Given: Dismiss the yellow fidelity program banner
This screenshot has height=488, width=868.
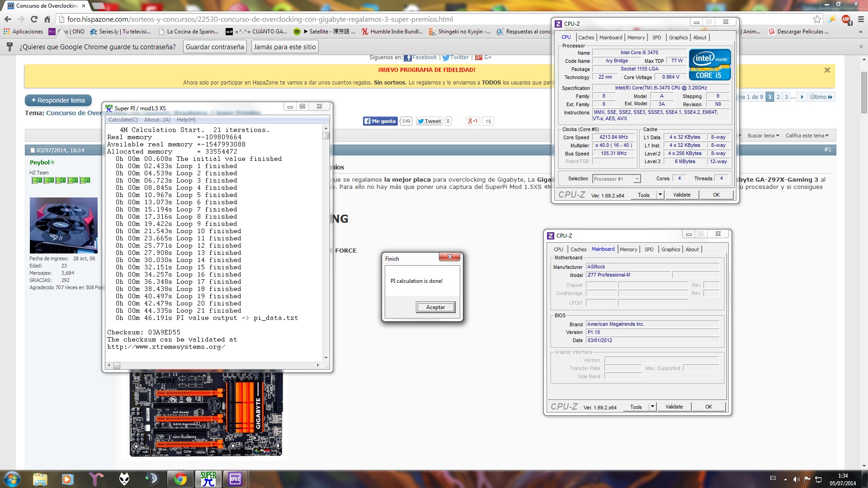Looking at the screenshot, I should 827,70.
